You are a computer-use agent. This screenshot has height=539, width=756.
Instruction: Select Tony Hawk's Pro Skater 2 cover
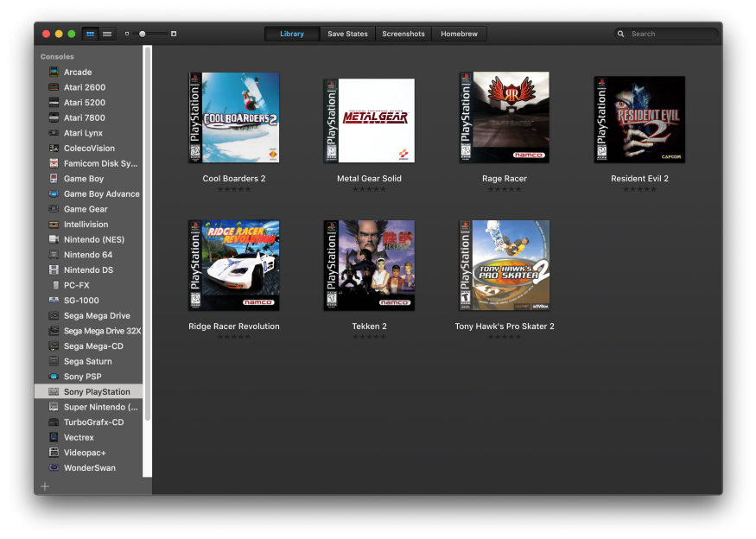pyautogui.click(x=505, y=265)
